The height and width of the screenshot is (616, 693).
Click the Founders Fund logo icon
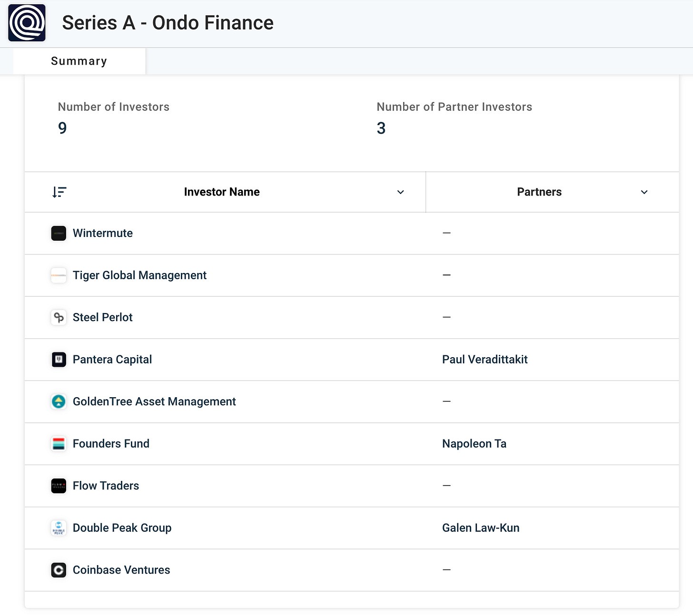click(x=59, y=444)
